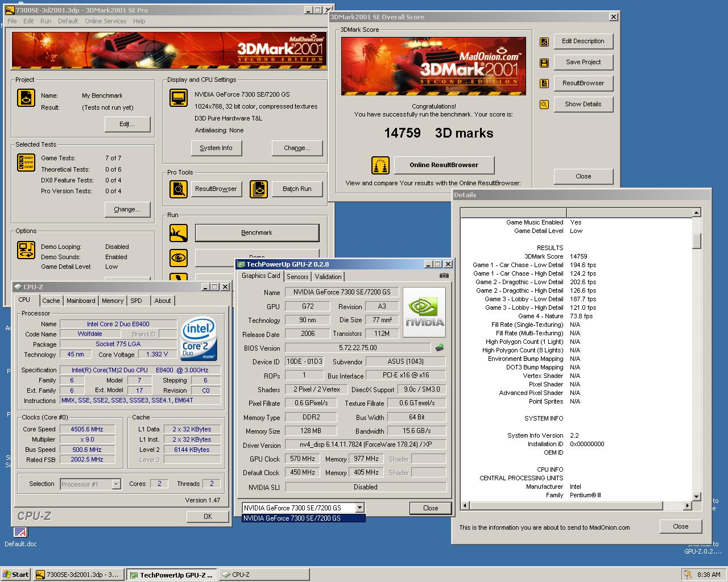Click the Save Project floppy icon

click(x=544, y=63)
